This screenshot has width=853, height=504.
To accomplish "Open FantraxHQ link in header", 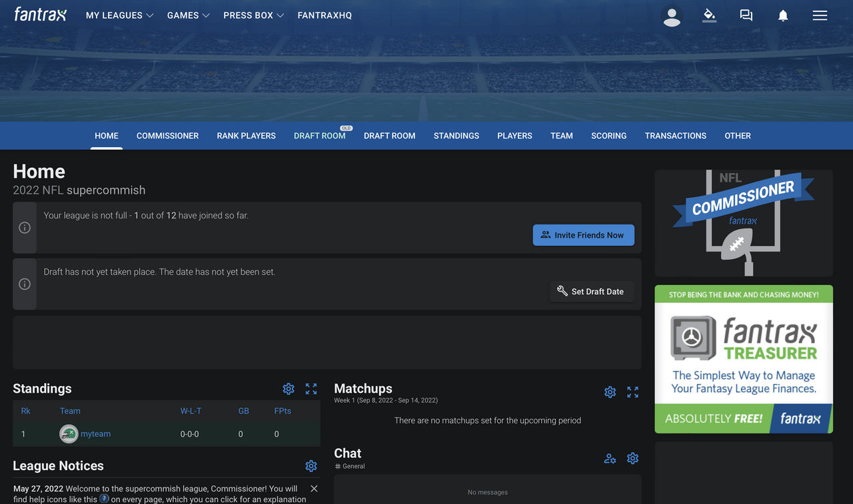I will (x=325, y=15).
